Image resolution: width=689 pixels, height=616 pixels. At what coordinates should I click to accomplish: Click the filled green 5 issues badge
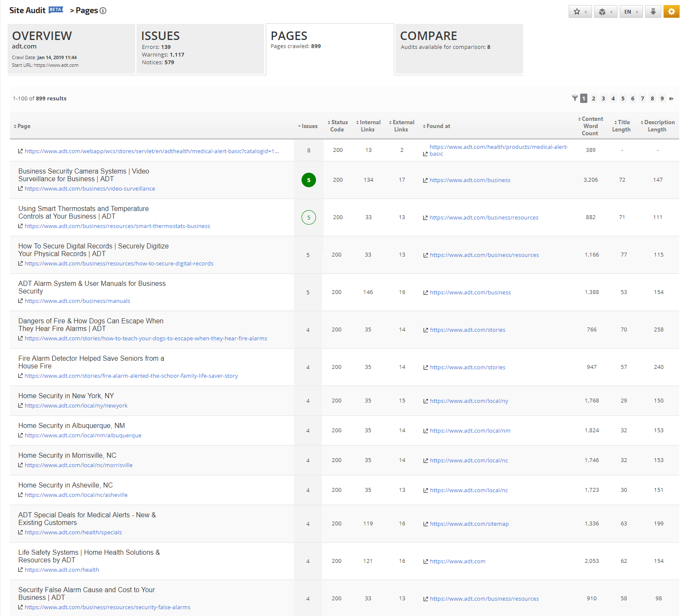(308, 180)
